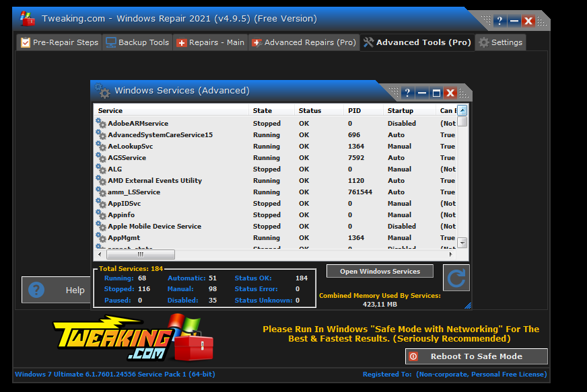Click Reboot To Safe Mode button
Screen dimensions: 587x392
(x=476, y=356)
